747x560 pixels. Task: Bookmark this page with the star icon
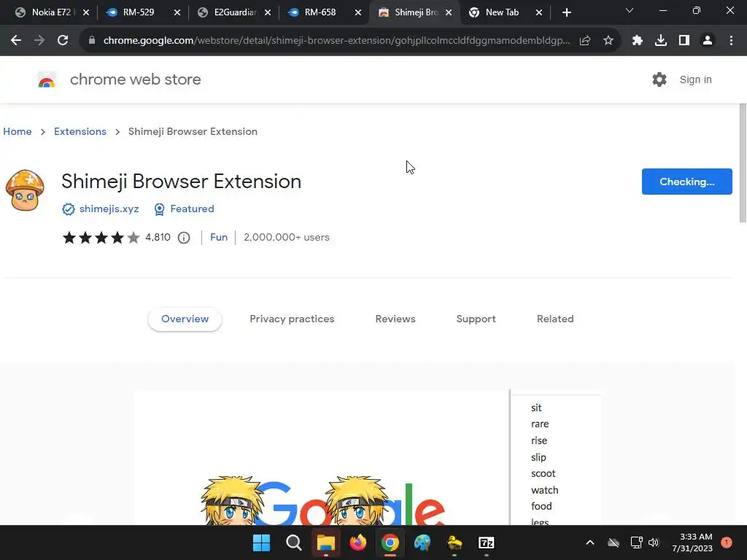point(608,41)
